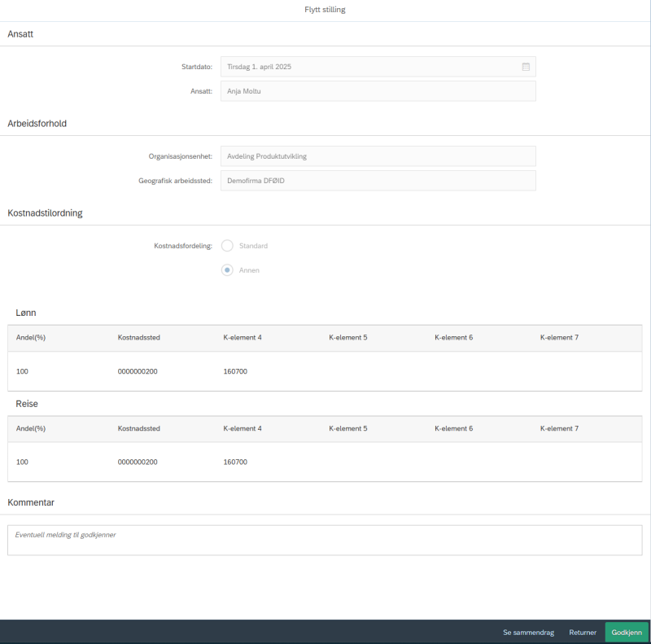Click K-element 4 header in Lønn table
The height and width of the screenshot is (644, 651).
(242, 337)
